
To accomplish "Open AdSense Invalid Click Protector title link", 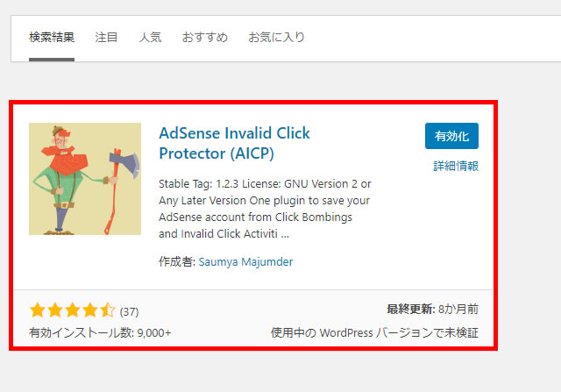I will (234, 143).
